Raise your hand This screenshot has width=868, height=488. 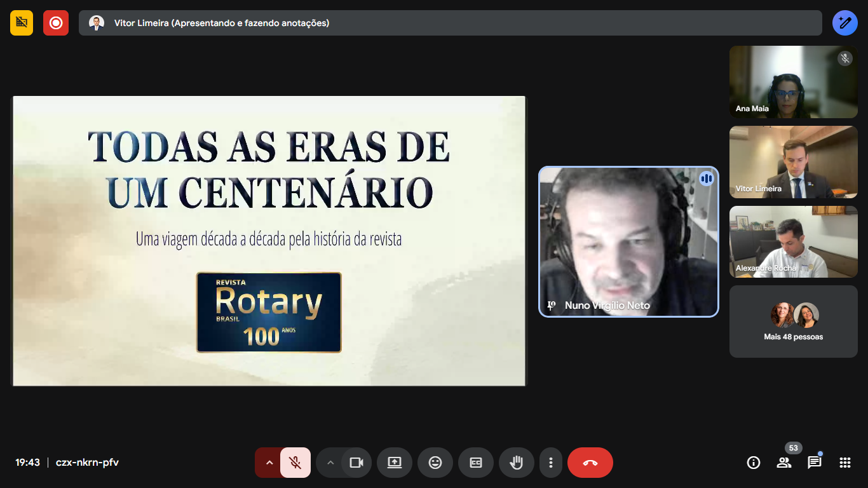pyautogui.click(x=517, y=463)
